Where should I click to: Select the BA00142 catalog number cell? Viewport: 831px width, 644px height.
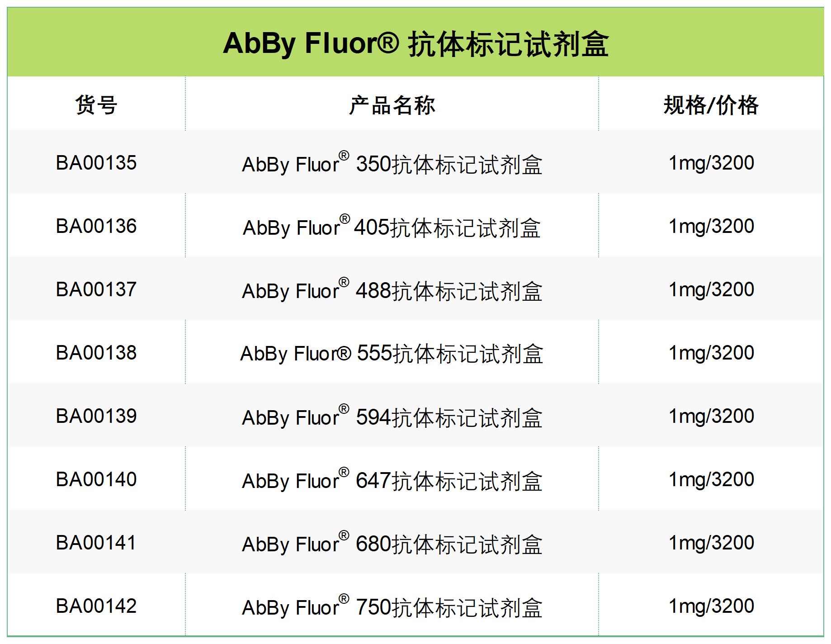96,606
